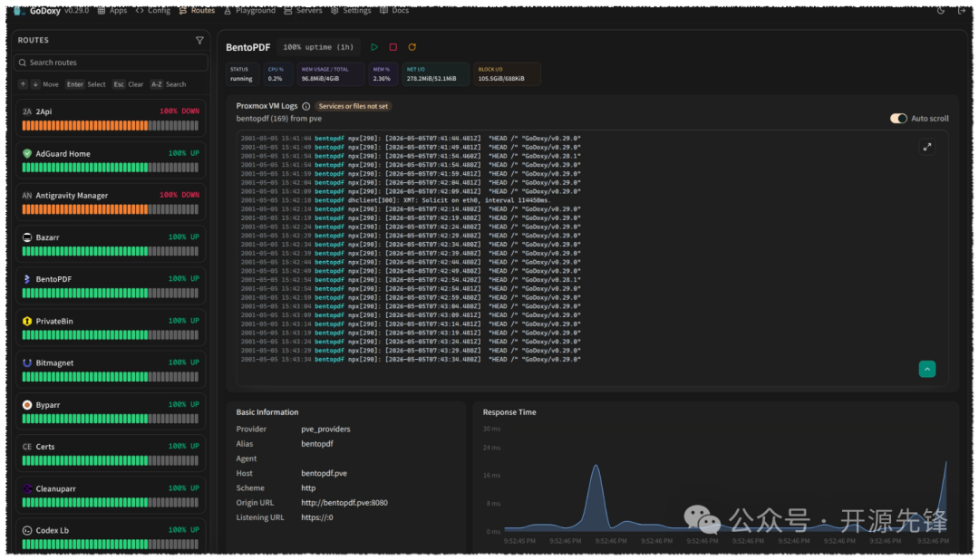Image resolution: width=979 pixels, height=560 pixels.
Task: Select the AdGuard Home route
Action: click(111, 159)
